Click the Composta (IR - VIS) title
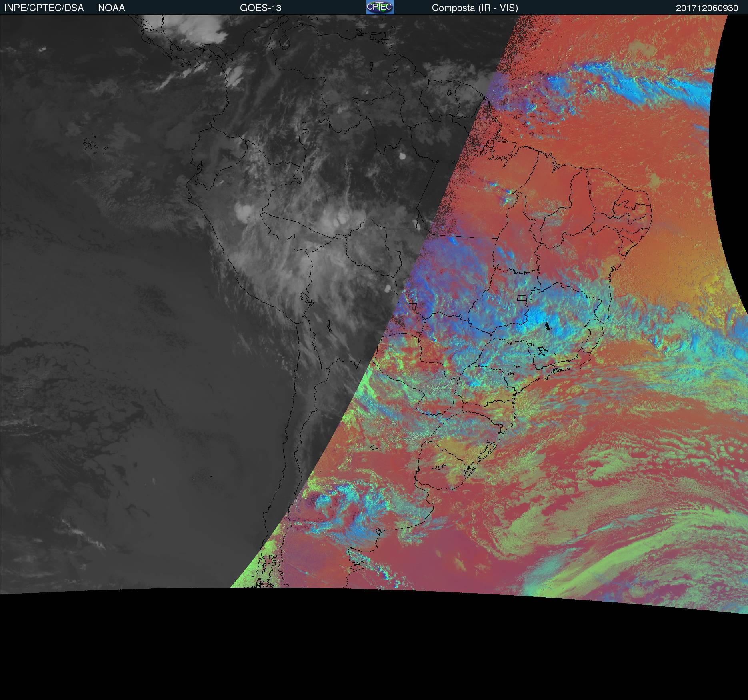Screen dimensions: 748x700 [475, 8]
